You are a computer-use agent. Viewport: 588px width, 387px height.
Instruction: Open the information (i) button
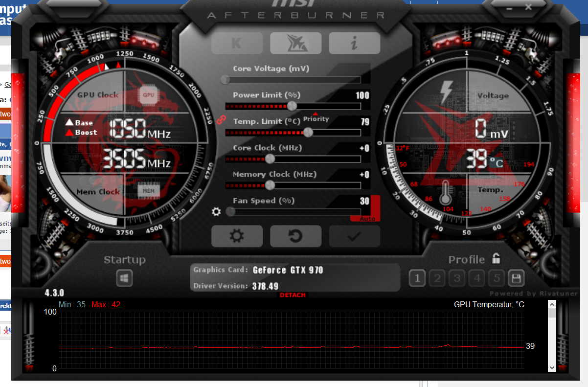click(x=354, y=43)
